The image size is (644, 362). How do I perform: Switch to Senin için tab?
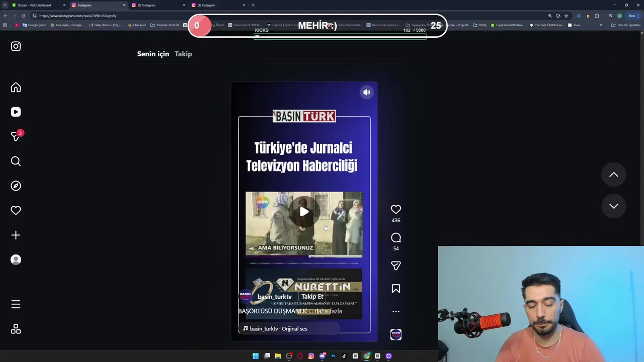153,54
